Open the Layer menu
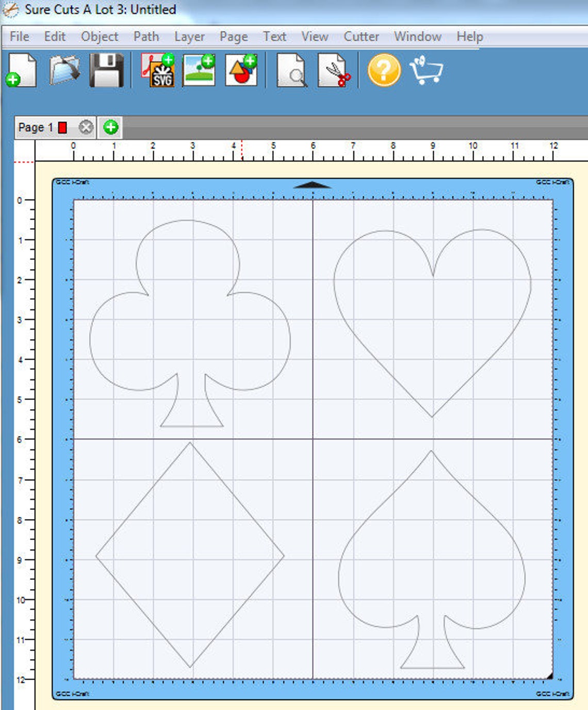 pyautogui.click(x=189, y=37)
